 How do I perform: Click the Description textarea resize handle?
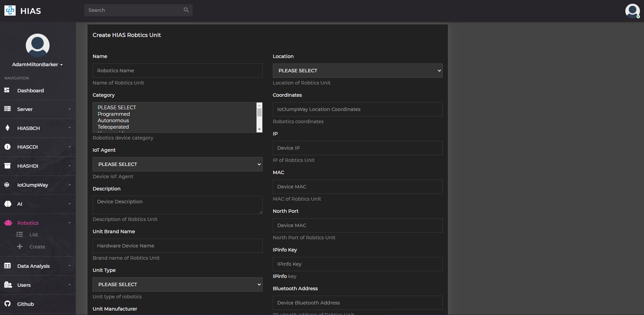coord(261,212)
